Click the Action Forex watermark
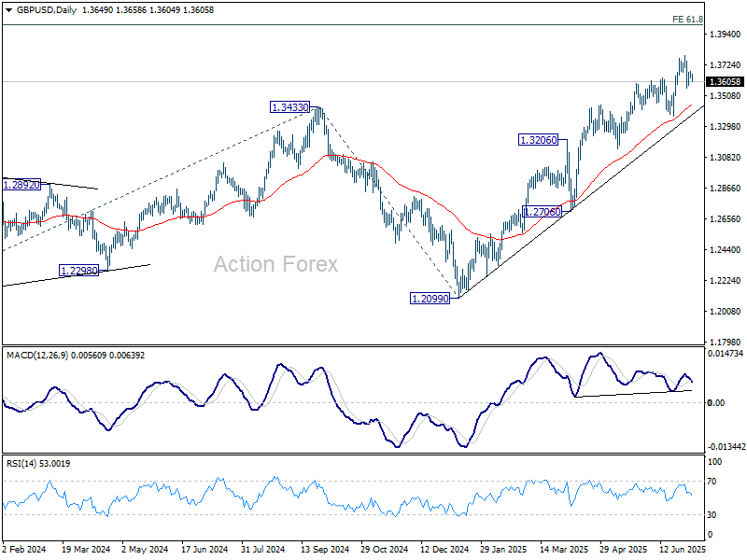The width and height of the screenshot is (747, 560). [x=275, y=264]
